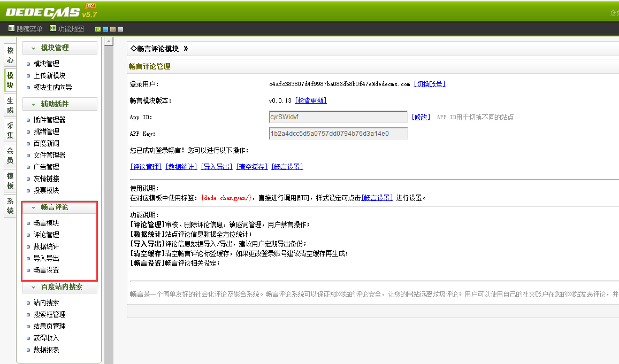The image size is (619, 364).
Task: Click the 功能地图 grid icon
Action: 52,28
